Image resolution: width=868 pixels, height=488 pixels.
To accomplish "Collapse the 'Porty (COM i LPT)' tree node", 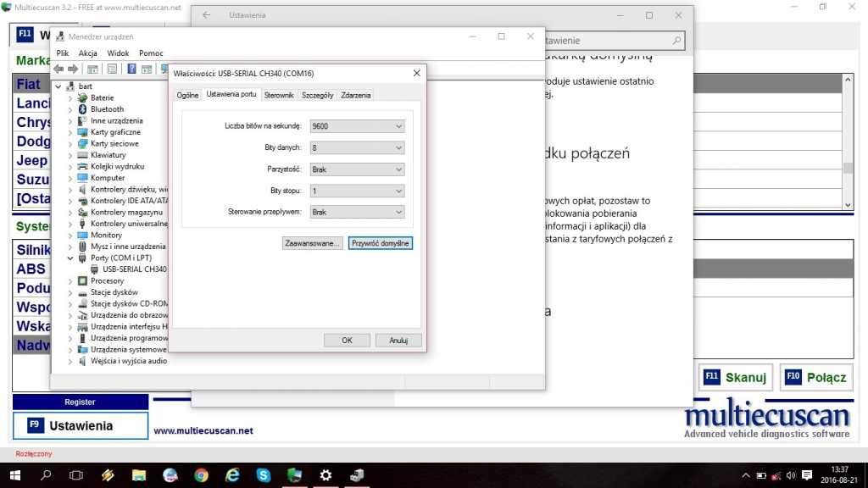I will [70, 258].
